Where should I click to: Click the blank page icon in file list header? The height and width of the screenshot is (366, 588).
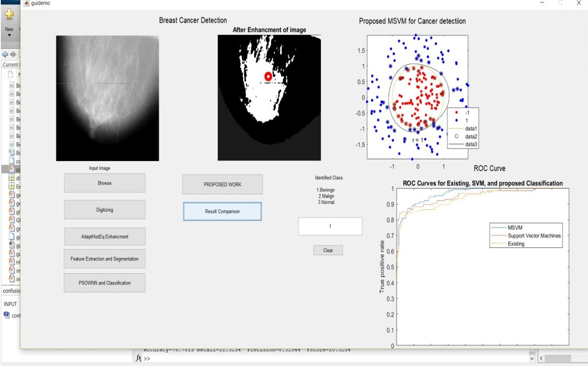click(11, 74)
